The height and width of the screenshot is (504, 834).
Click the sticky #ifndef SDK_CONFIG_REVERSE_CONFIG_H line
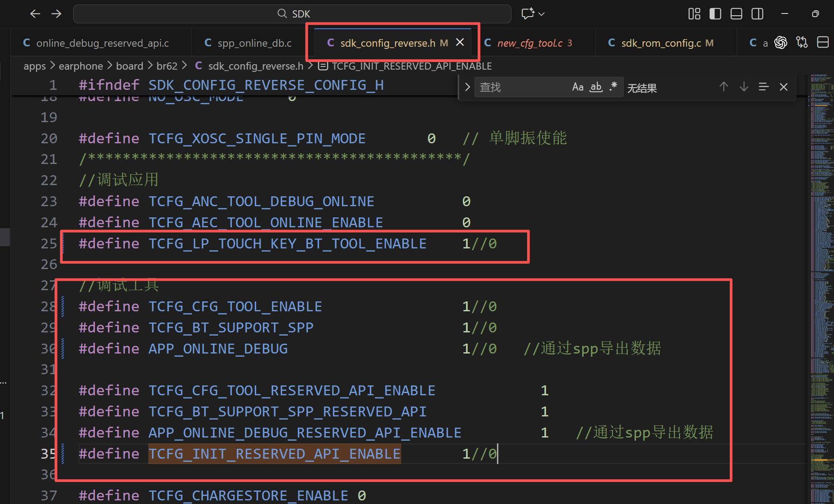pyautogui.click(x=231, y=85)
